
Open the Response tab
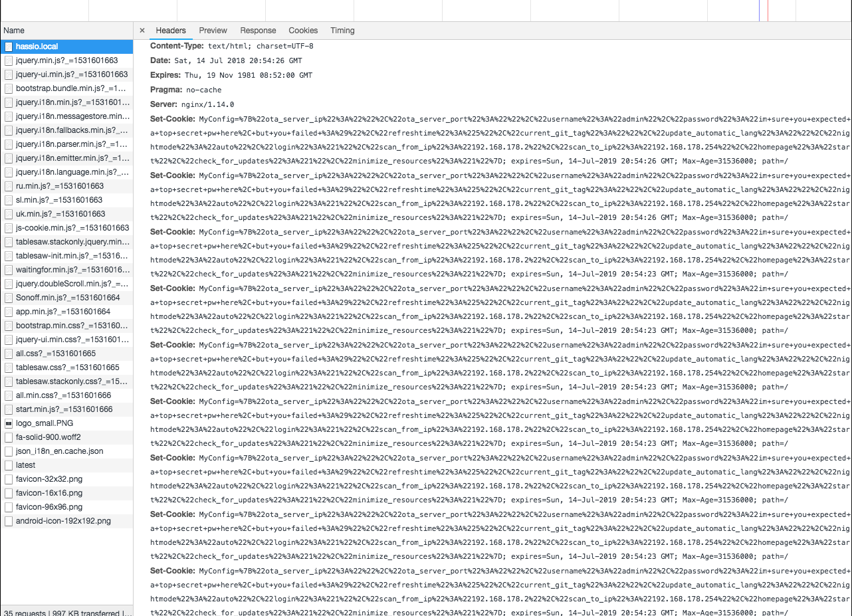[258, 31]
